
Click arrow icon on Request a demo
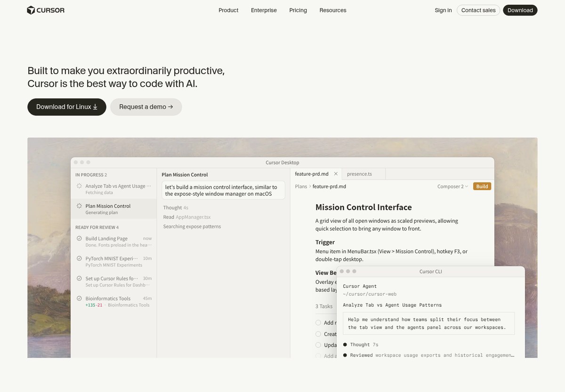[170, 107]
